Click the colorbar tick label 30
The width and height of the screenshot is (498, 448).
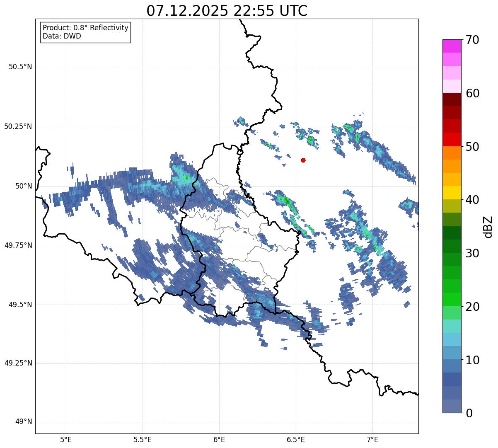472,253
